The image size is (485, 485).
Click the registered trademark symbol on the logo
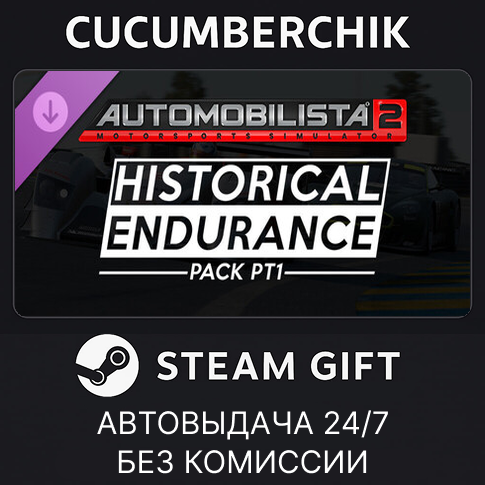[x=367, y=104]
